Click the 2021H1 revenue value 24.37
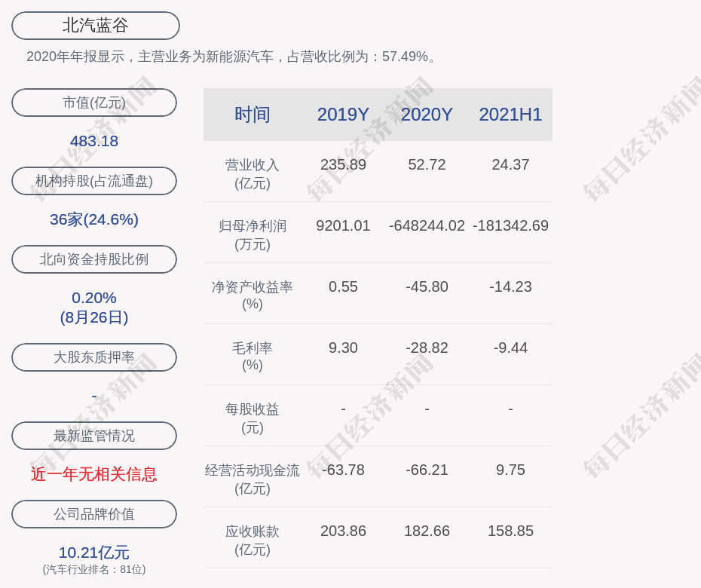 point(510,164)
